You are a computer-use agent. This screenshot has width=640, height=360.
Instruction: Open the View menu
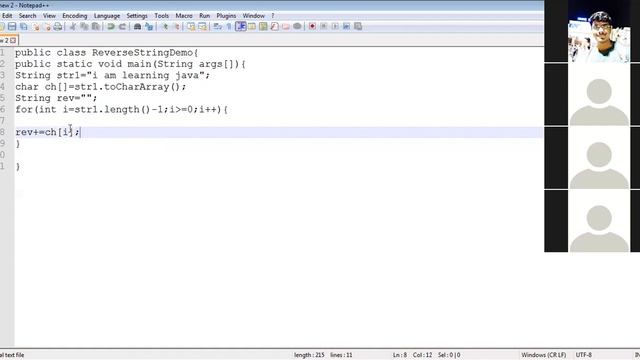click(49, 16)
